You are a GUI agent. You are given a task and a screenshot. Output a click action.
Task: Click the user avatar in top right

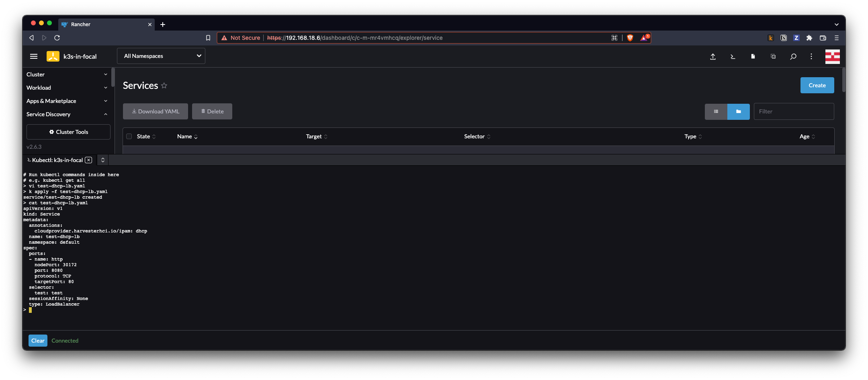832,57
